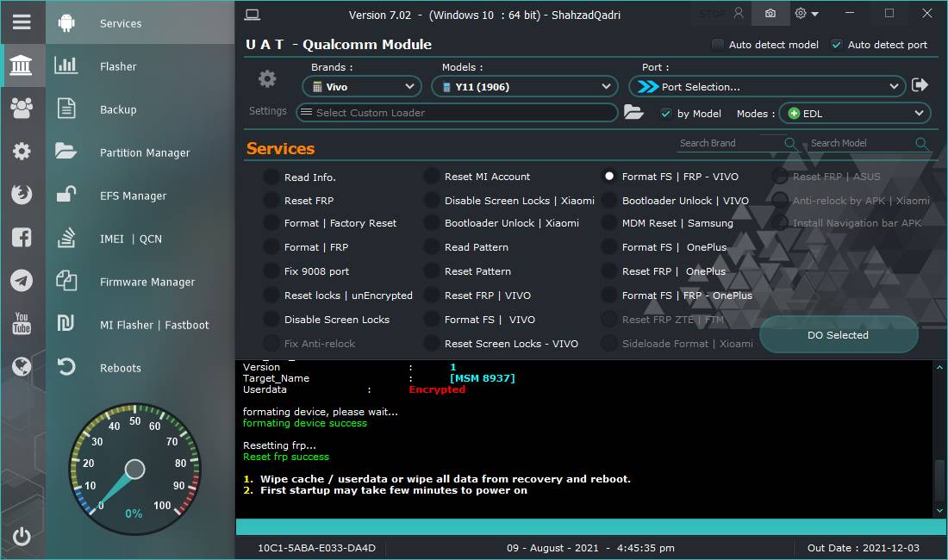
Task: Click the port refresh arrow icon
Action: tap(920, 85)
